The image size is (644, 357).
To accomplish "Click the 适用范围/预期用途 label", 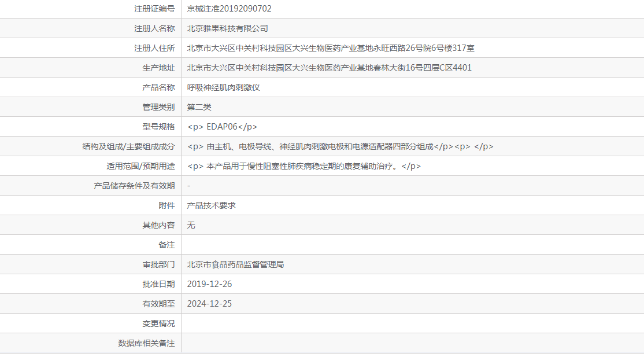I will point(141,167).
